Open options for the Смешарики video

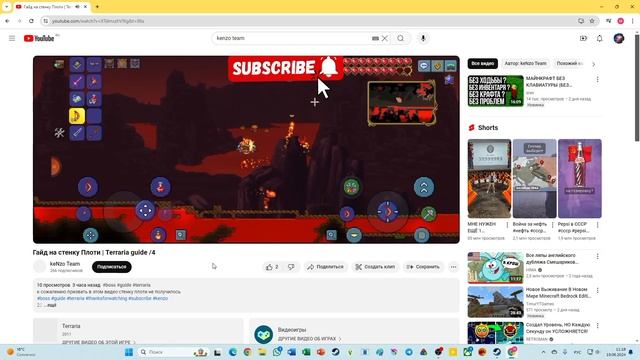[597, 256]
